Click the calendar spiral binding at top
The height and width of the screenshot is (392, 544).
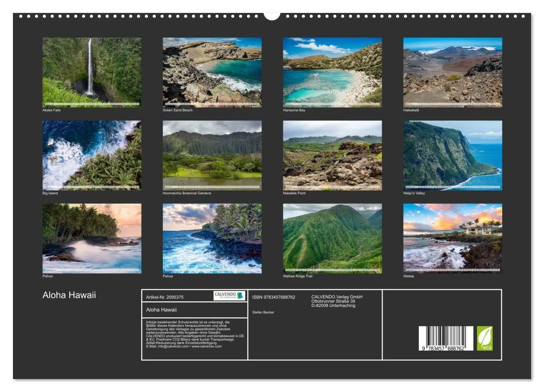pyautogui.click(x=272, y=16)
